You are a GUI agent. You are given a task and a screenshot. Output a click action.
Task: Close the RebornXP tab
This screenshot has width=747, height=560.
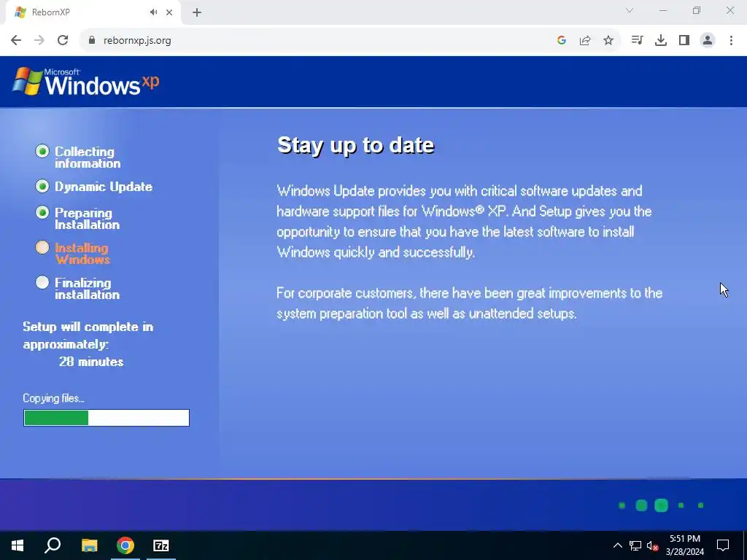pos(169,12)
